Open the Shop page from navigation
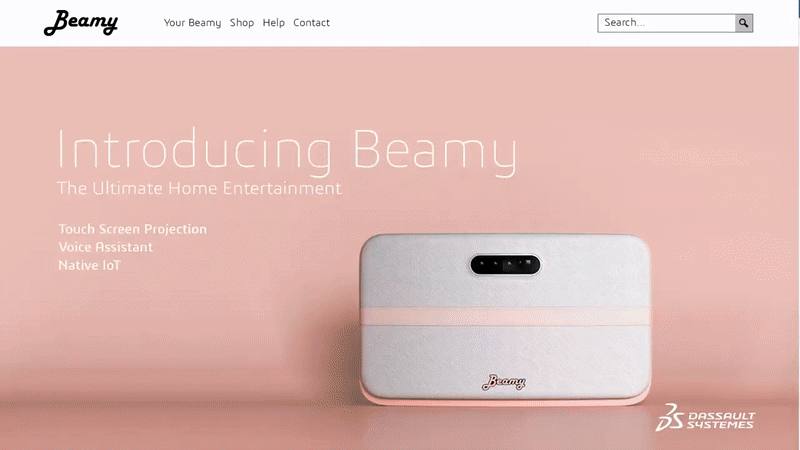 click(x=242, y=23)
